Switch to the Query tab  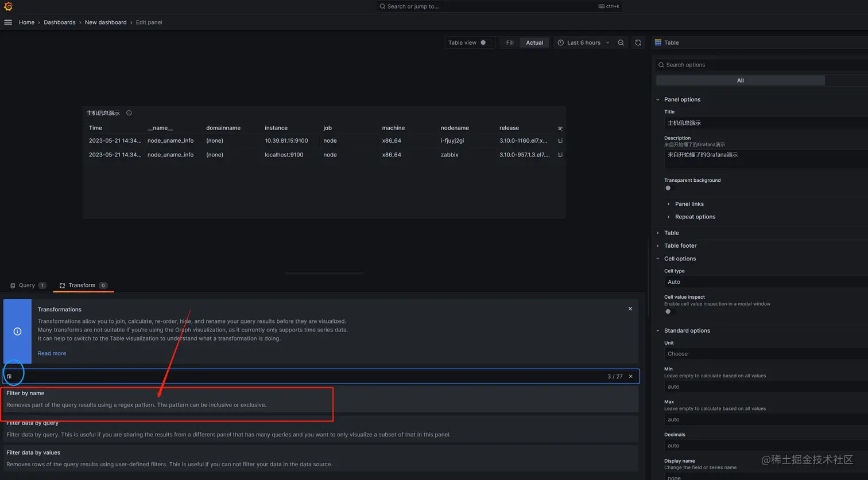tap(28, 285)
